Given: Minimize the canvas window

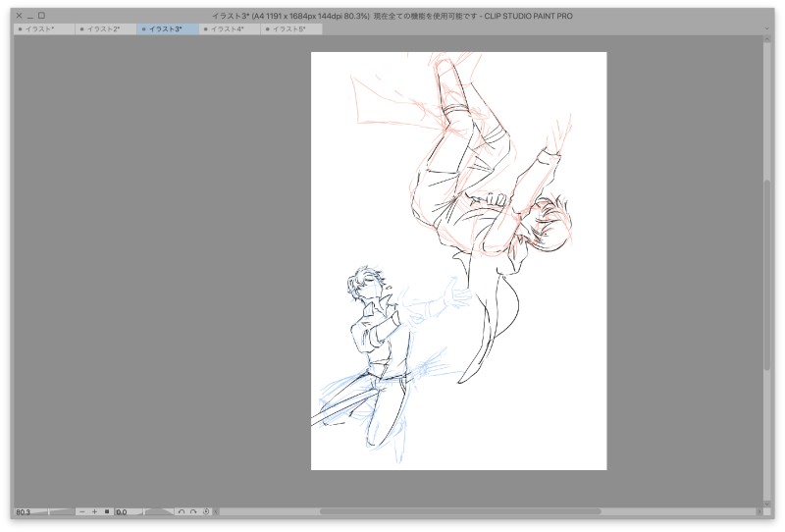Looking at the screenshot, I should pos(30,16).
